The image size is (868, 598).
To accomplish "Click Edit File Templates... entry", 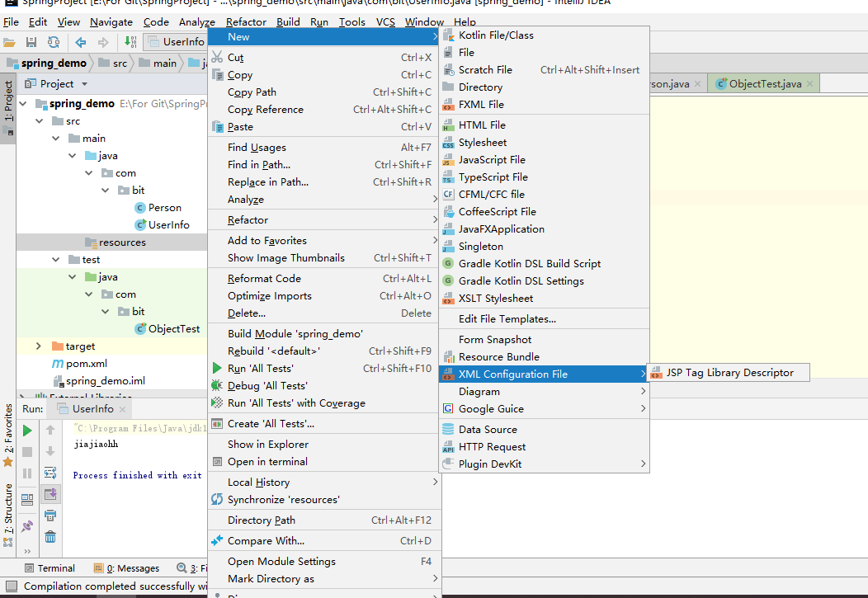I will pyautogui.click(x=545, y=318).
